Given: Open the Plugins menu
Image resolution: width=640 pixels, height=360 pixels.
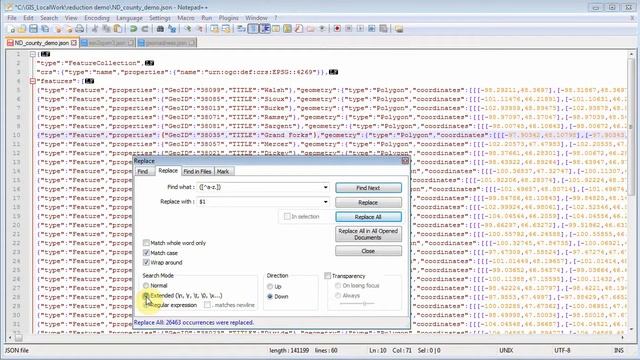Looking at the screenshot, I should coord(228,18).
